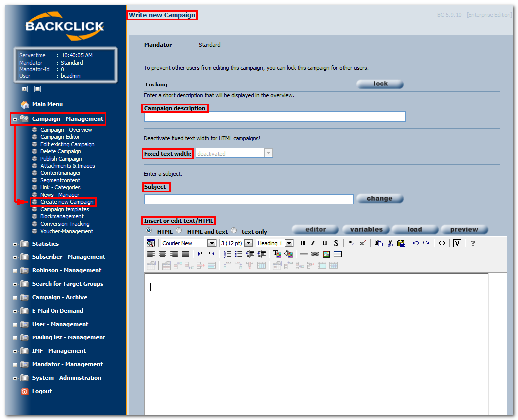Screen dimensions: 518x420
Task: Select the HTML format radio button
Action: pyautogui.click(x=149, y=230)
